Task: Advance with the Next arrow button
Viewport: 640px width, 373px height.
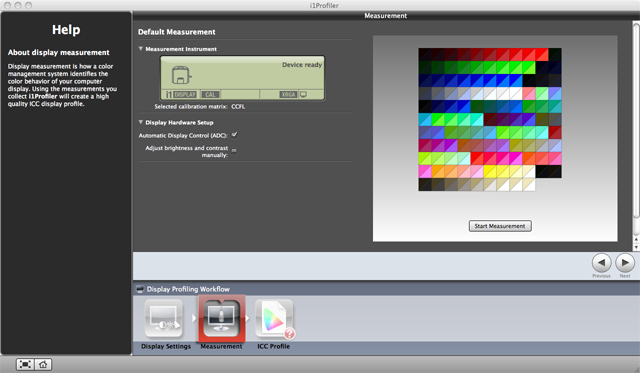Action: [625, 263]
